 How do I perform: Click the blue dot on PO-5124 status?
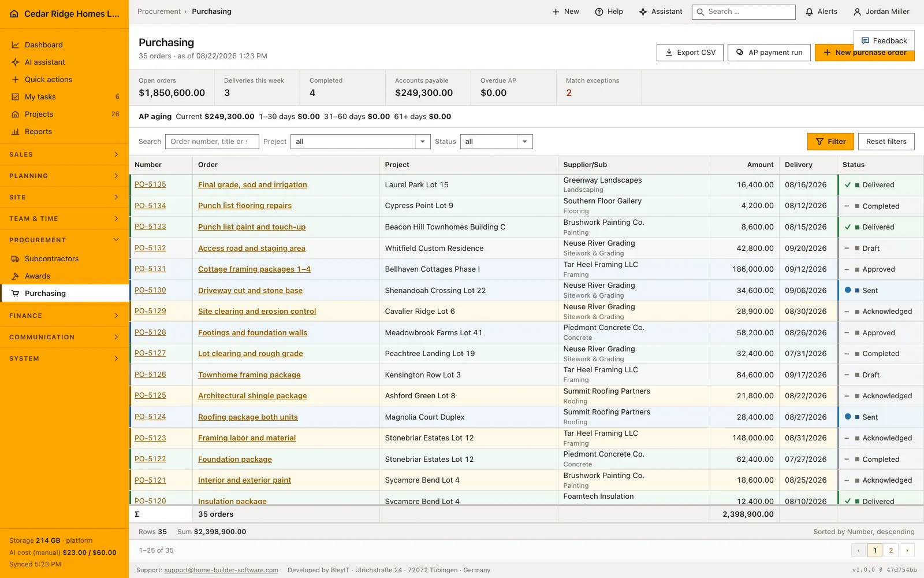[848, 417]
